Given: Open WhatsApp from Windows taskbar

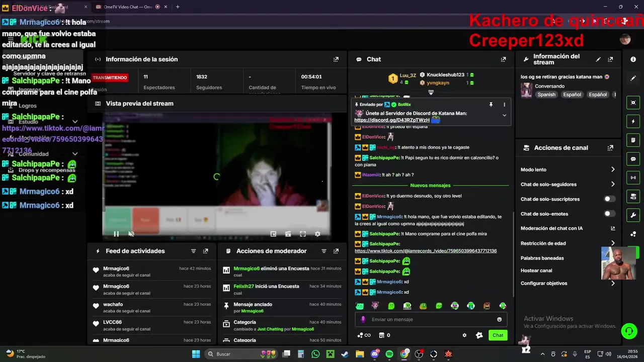Looking at the screenshot, I should click(x=315, y=354).
